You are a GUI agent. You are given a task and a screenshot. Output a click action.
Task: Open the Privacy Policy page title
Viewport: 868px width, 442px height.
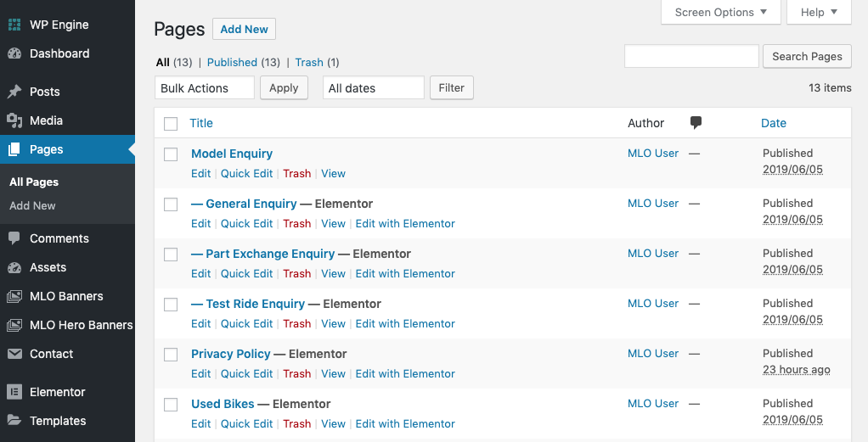point(231,354)
